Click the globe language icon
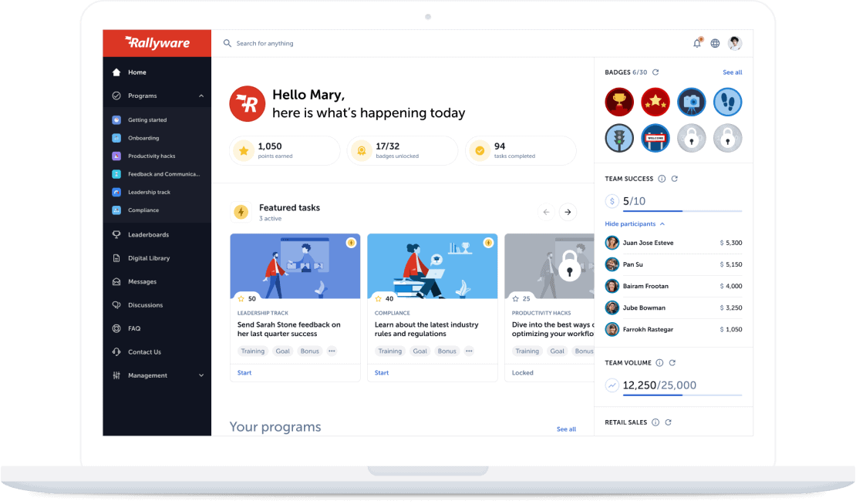This screenshot has width=856, height=504. pyautogui.click(x=715, y=43)
